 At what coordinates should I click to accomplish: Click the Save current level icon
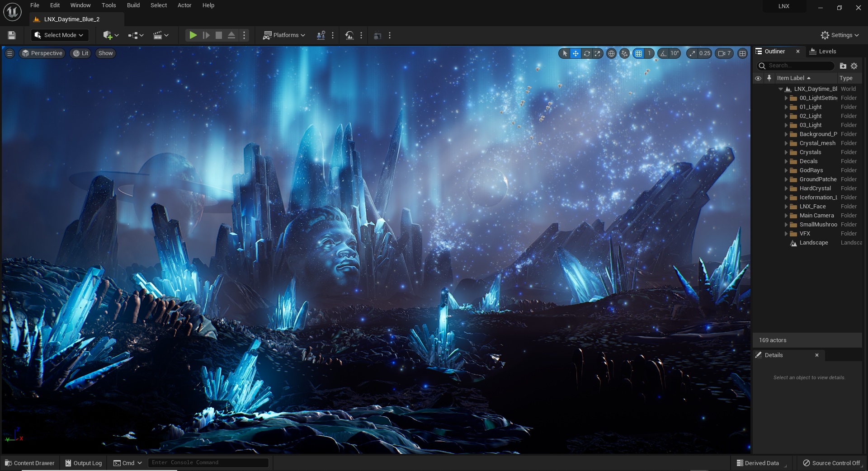tap(12, 35)
